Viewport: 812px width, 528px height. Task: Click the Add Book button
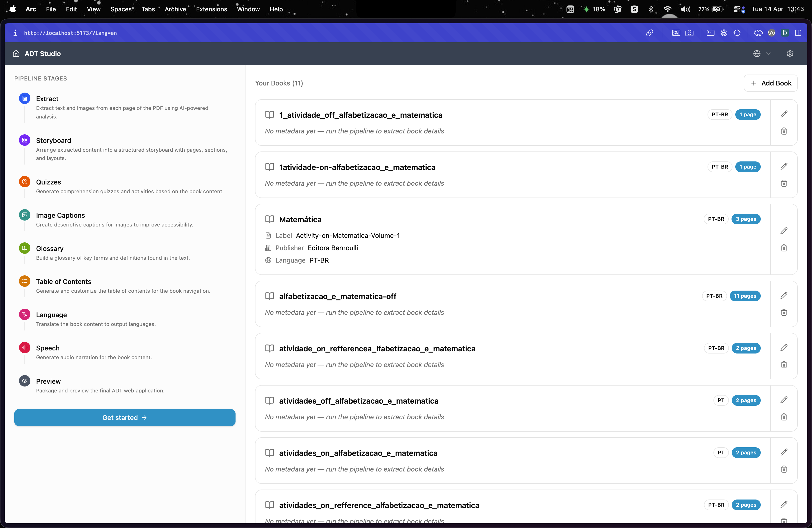(770, 83)
